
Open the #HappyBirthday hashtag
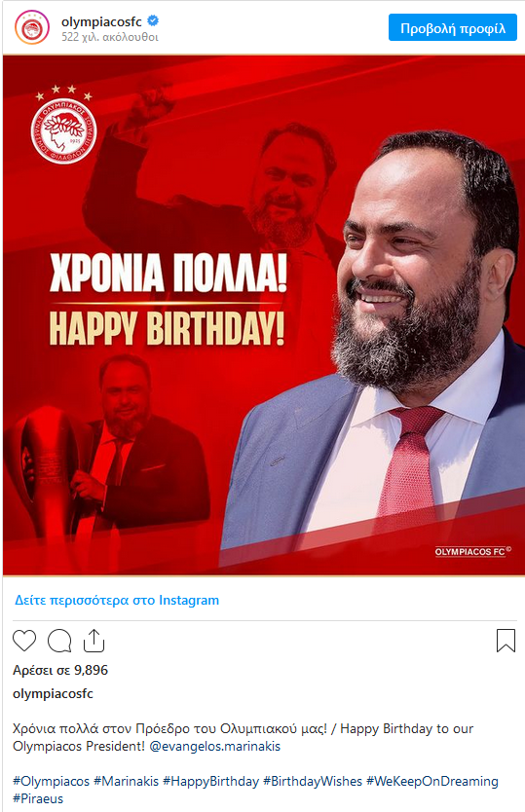click(211, 781)
